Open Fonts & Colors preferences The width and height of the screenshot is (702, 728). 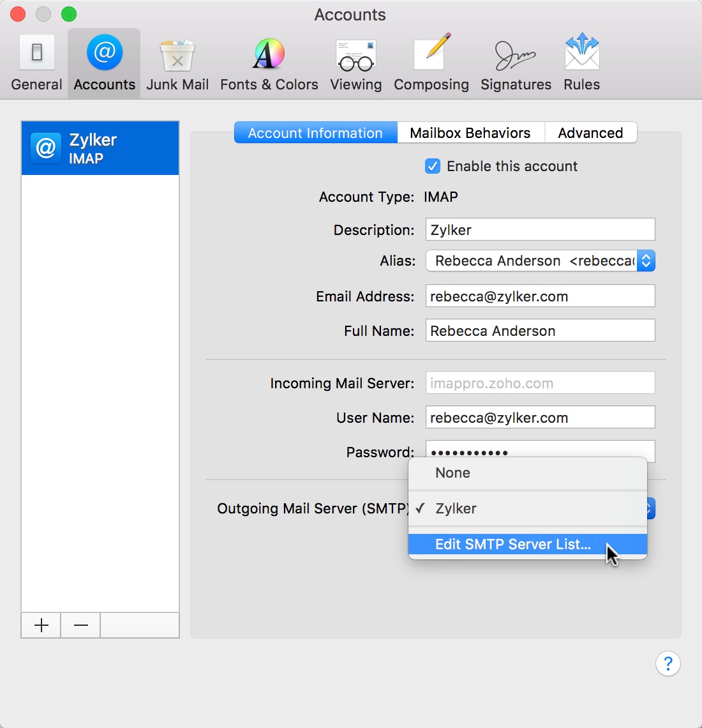[x=269, y=63]
